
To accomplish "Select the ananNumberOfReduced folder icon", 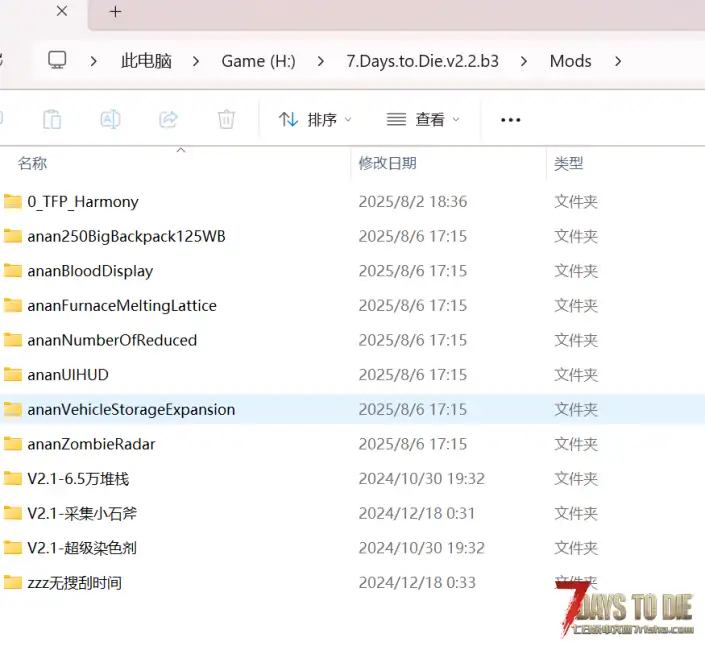I will click(13, 340).
